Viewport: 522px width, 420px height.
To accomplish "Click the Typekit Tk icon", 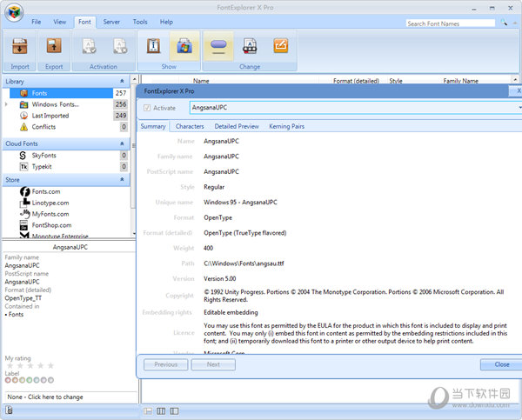I will (23, 167).
